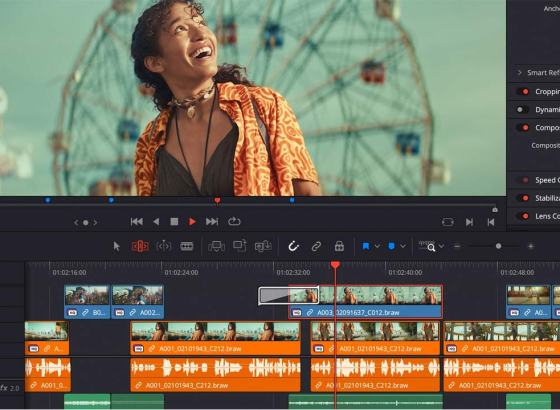The height and width of the screenshot is (410, 560).
Task: Click the Go to Previous Edit icon
Action: [x=491, y=222]
